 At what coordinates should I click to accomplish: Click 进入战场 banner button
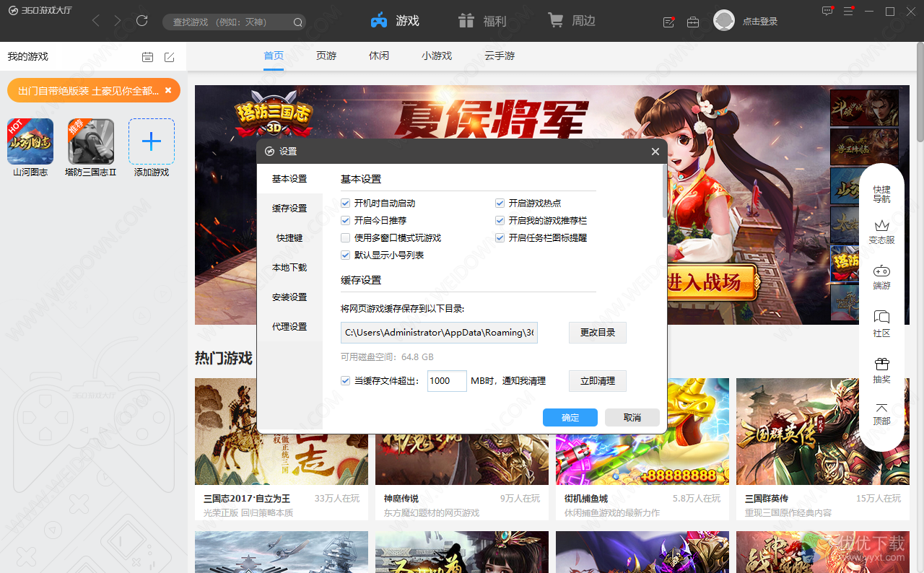tap(711, 281)
